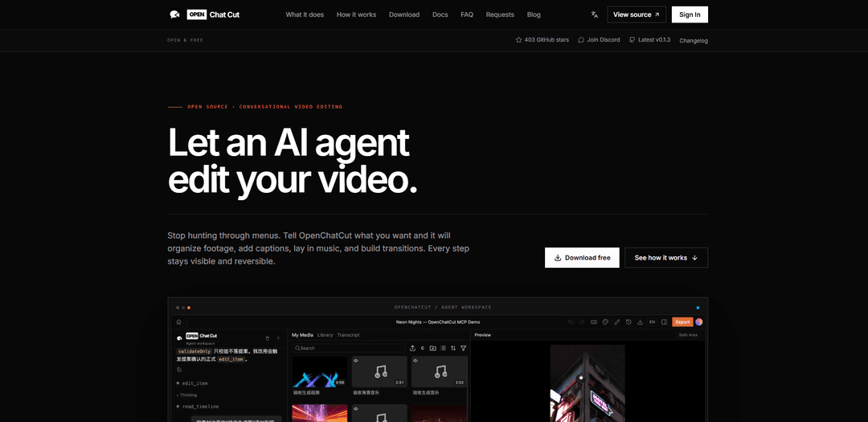Switch to the Library tab
Viewport: 868px width, 422px height.
pyautogui.click(x=325, y=335)
